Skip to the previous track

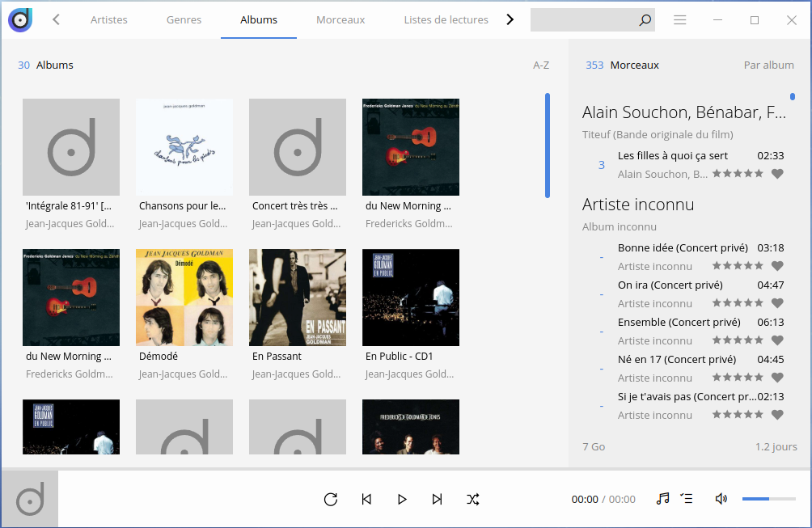[x=366, y=499]
